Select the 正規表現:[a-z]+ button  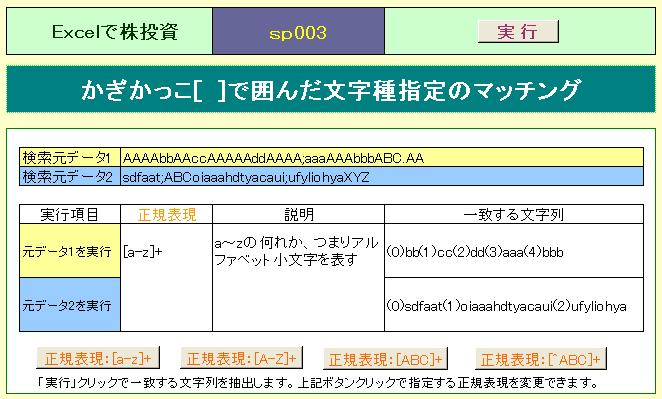click(x=98, y=359)
